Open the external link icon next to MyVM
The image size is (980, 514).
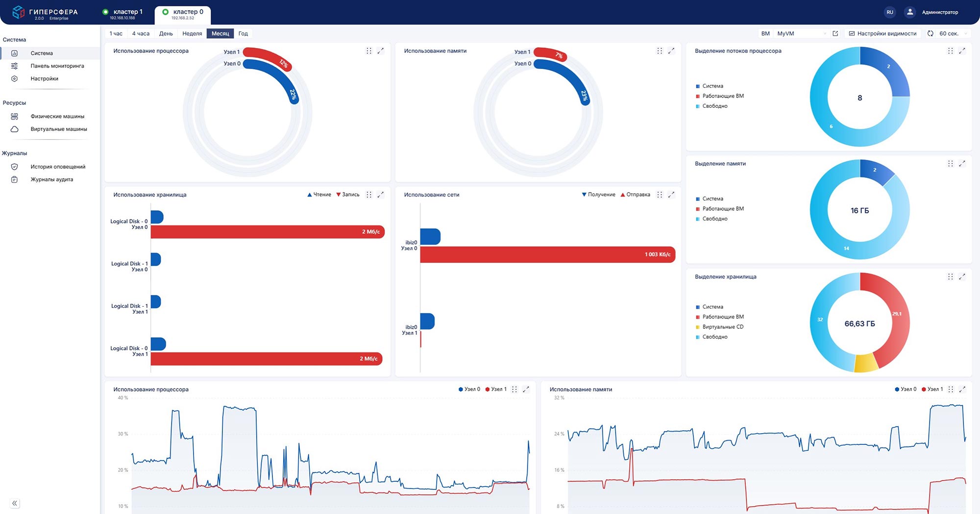pos(835,33)
